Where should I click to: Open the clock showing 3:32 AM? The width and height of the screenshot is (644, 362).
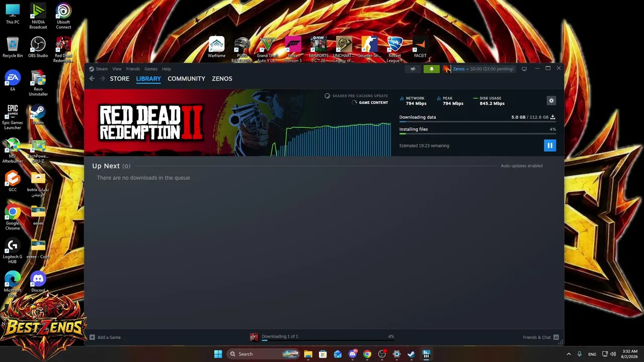coord(630,354)
